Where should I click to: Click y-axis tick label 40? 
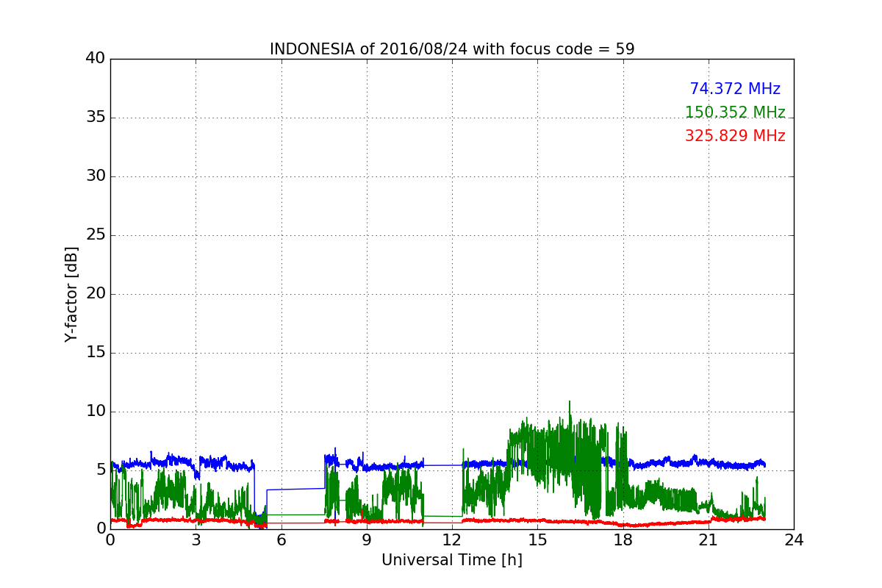[96, 58]
